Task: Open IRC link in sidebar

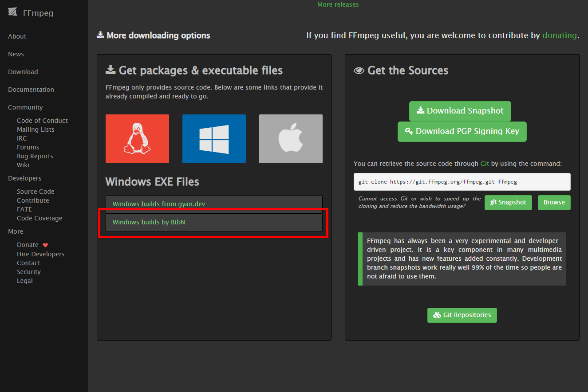Action: (22, 138)
